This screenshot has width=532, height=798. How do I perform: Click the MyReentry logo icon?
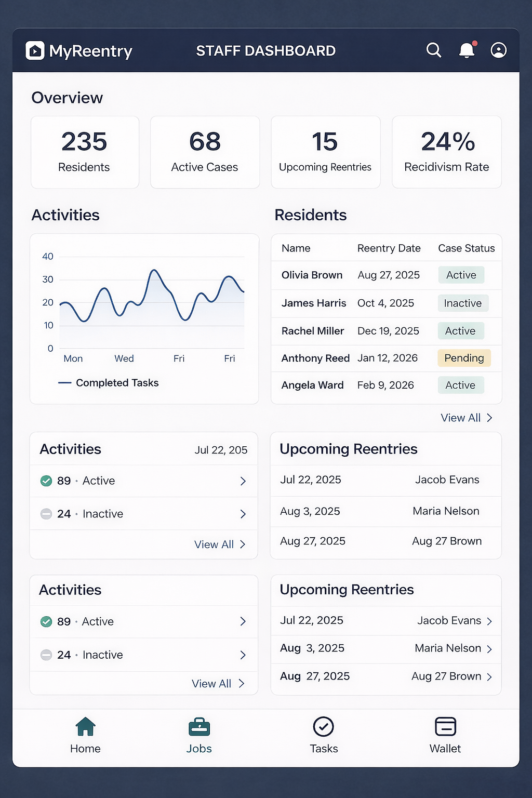[35, 51]
